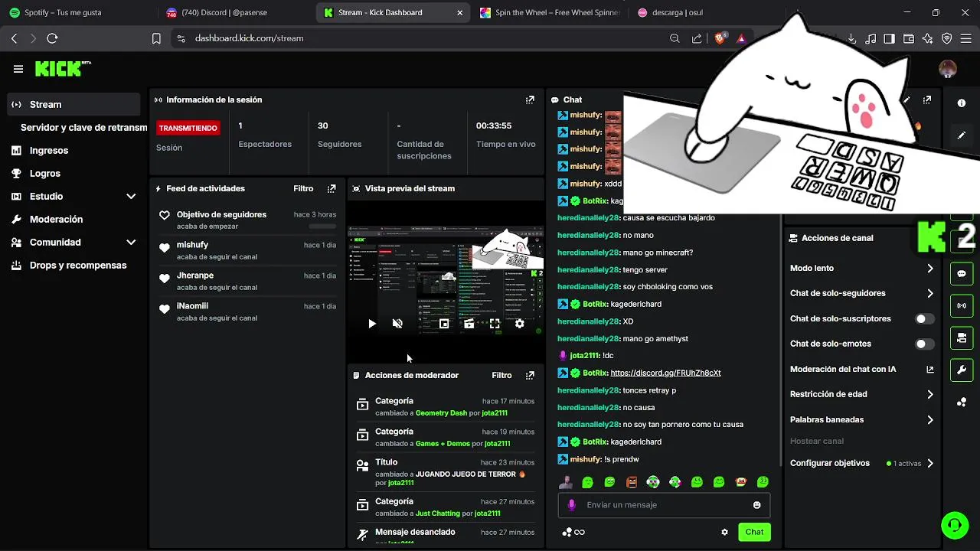Open the Brave browser hamburger menu
This screenshot has height=551, width=980.
(966, 38)
